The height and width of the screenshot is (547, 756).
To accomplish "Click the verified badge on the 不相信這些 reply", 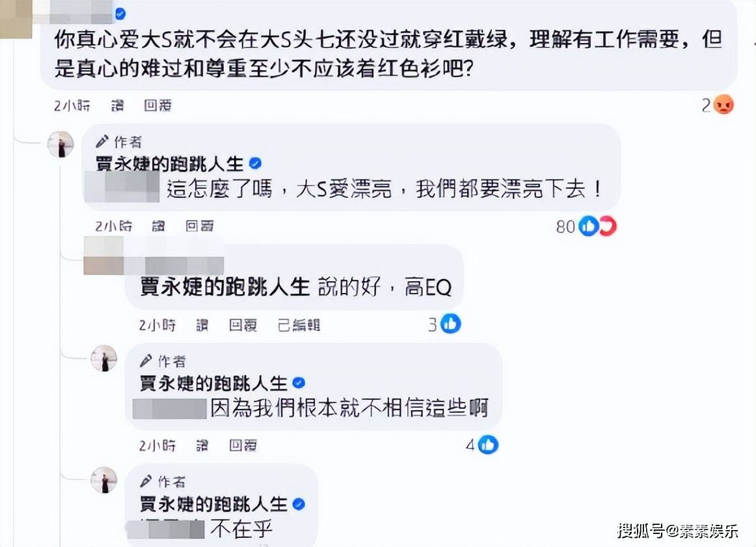I will [x=299, y=382].
